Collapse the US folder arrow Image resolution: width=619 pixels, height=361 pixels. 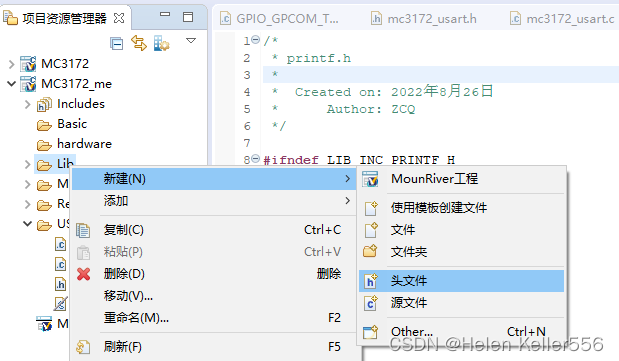click(27, 224)
